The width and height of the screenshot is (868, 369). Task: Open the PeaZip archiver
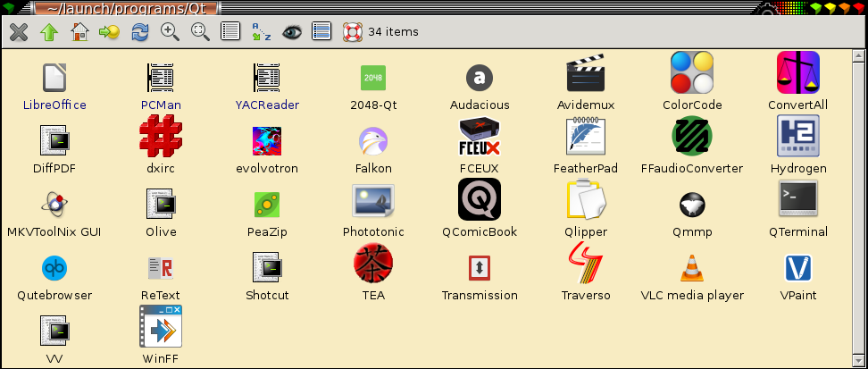(267, 205)
